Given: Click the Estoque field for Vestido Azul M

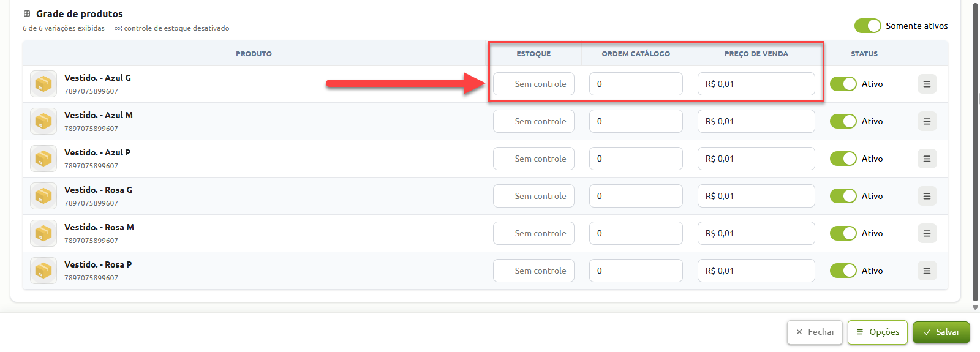Looking at the screenshot, I should pyautogui.click(x=533, y=121).
